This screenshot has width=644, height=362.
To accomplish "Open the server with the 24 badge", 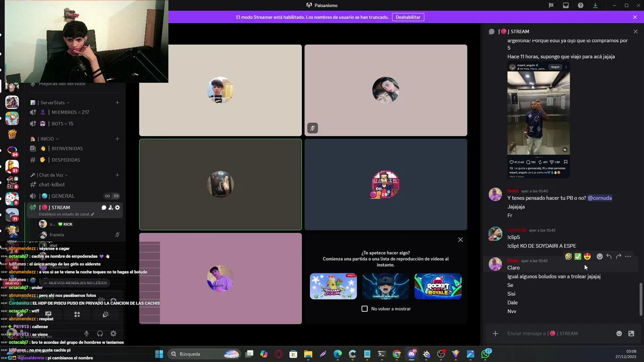I will tap(12, 150).
